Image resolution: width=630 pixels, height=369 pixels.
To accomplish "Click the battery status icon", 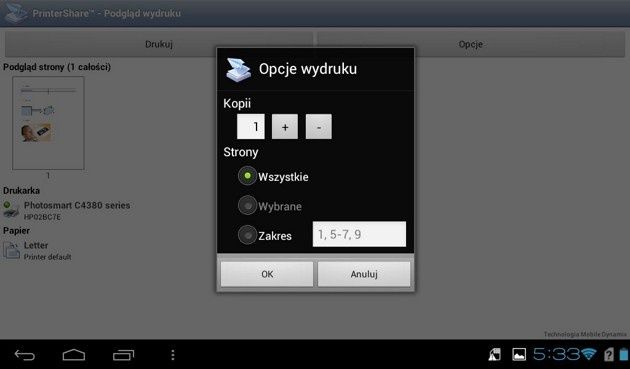I will [624, 354].
